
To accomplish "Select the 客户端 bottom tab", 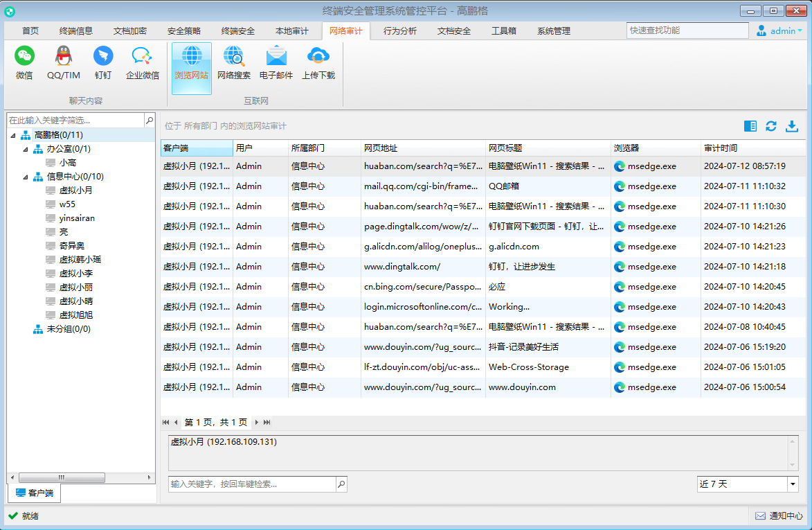I will (x=34, y=493).
